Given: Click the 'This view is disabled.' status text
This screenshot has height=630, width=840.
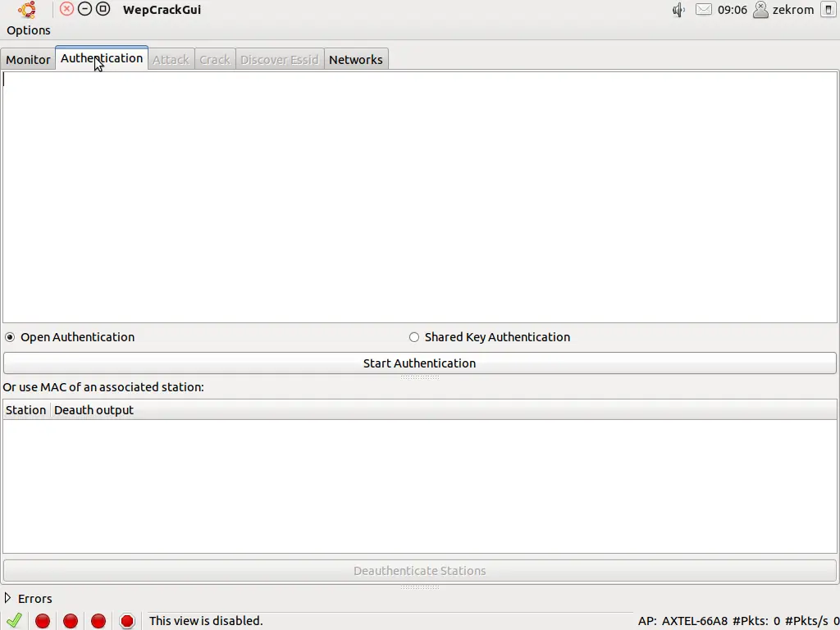Looking at the screenshot, I should [206, 621].
